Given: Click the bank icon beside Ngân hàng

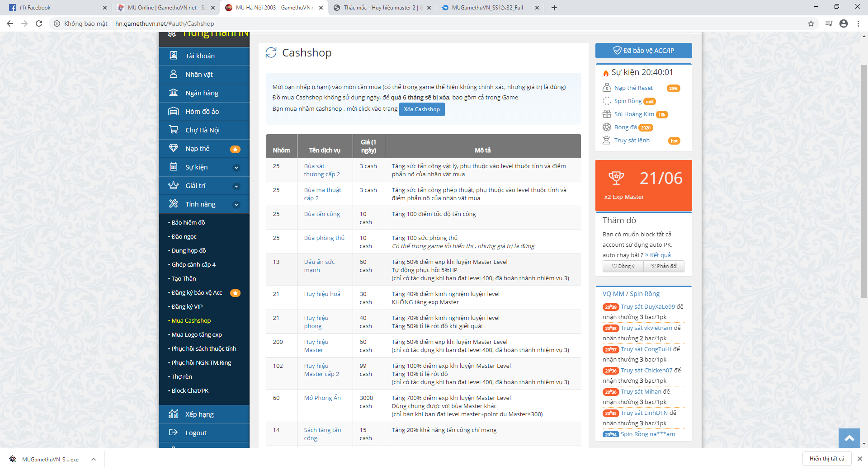Looking at the screenshot, I should (x=173, y=93).
